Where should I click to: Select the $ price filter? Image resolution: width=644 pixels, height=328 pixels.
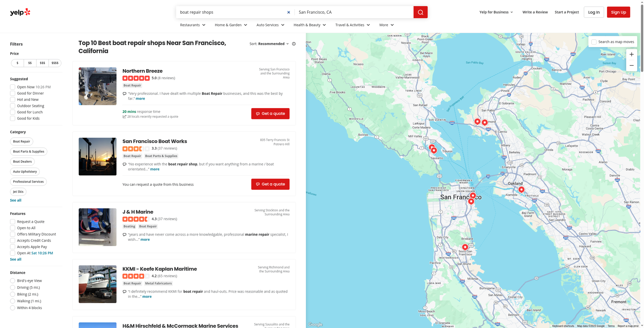pos(17,63)
